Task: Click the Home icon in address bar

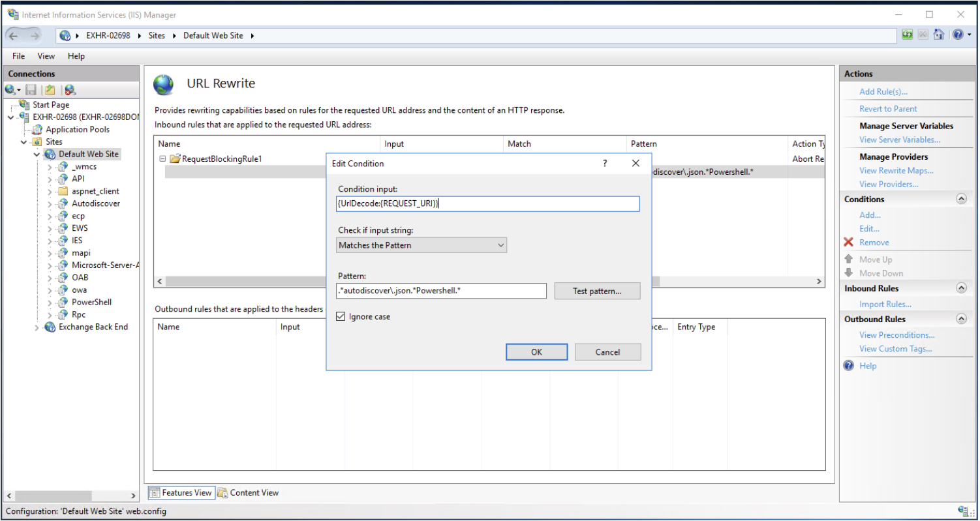Action: point(939,35)
